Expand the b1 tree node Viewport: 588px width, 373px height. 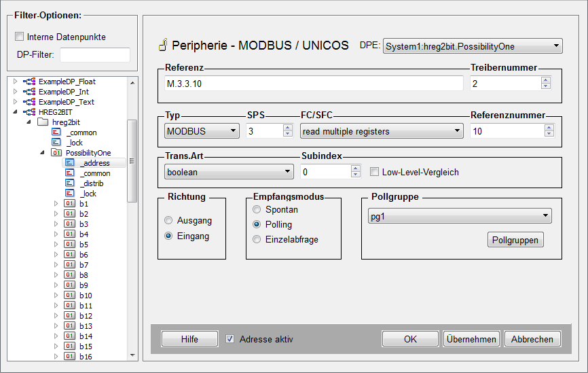click(56, 204)
